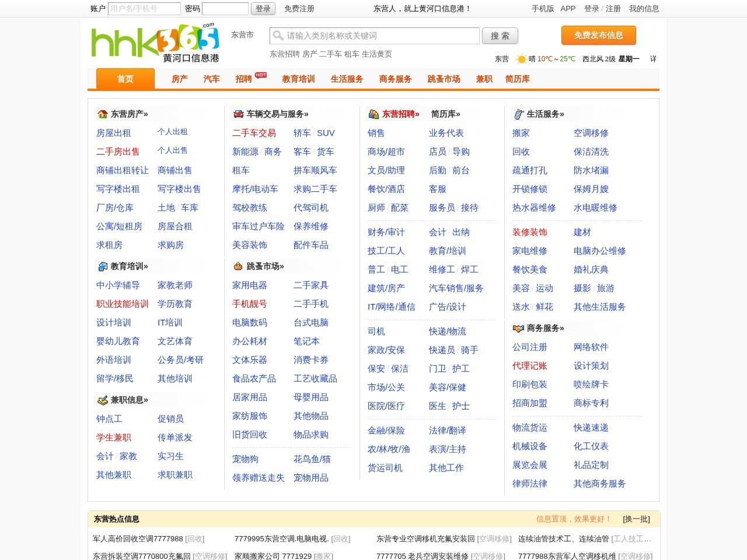Click the bag icon beside 跳蚤市场
This screenshot has width=747, height=560.
(x=238, y=267)
